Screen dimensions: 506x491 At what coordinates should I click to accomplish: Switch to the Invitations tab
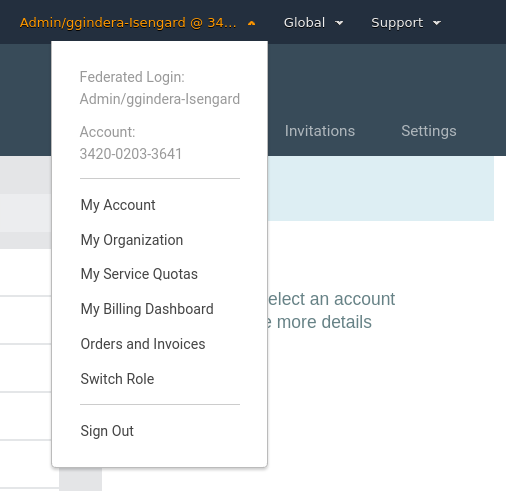(320, 131)
